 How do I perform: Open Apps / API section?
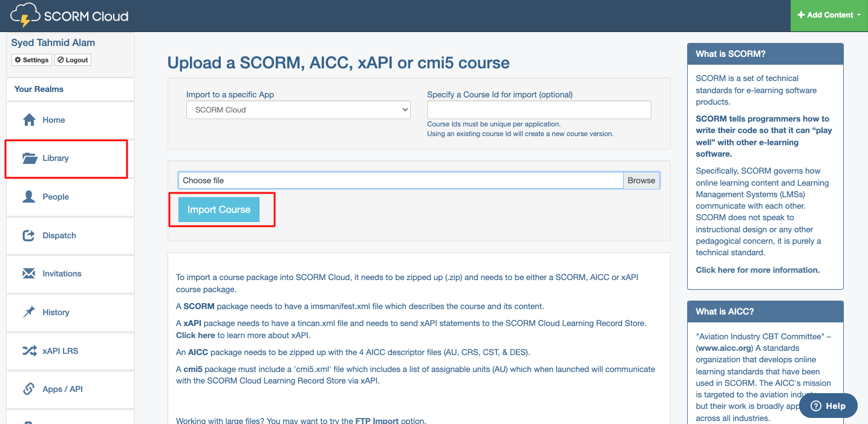click(70, 389)
